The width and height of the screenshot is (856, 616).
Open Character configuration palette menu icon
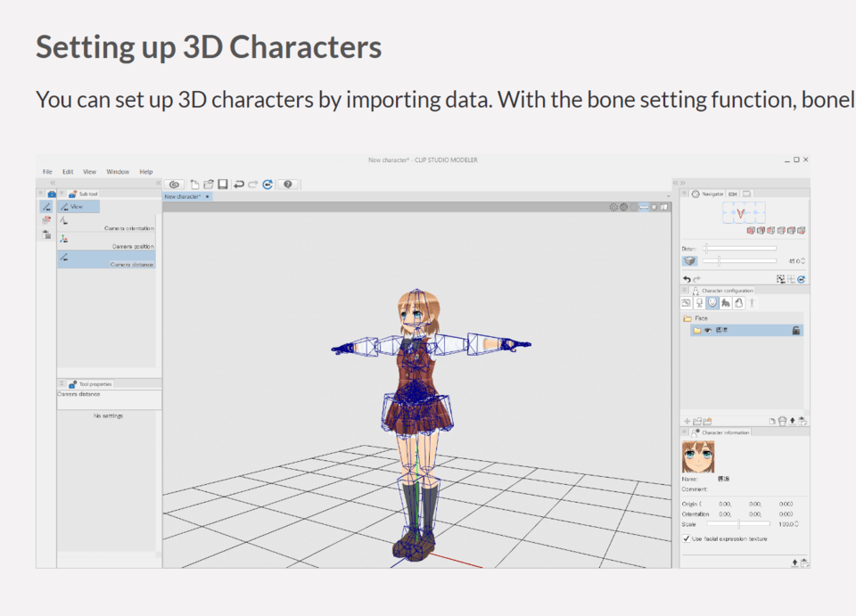pyautogui.click(x=684, y=291)
